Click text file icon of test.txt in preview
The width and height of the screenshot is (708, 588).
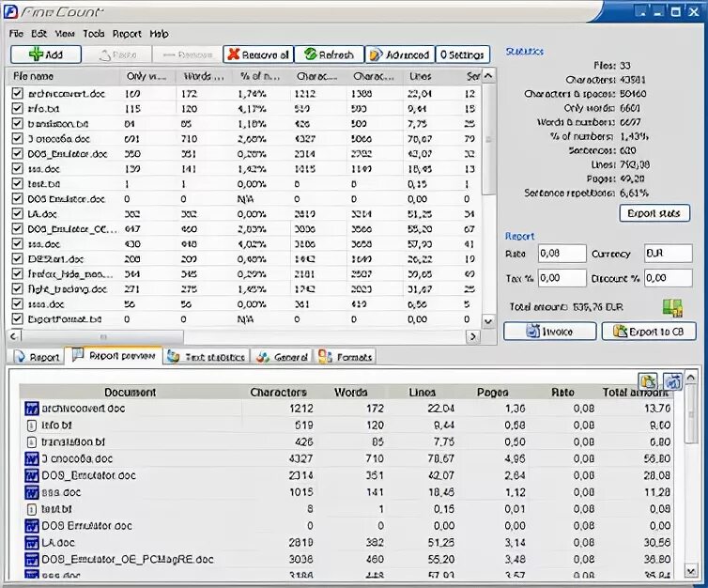click(32, 509)
